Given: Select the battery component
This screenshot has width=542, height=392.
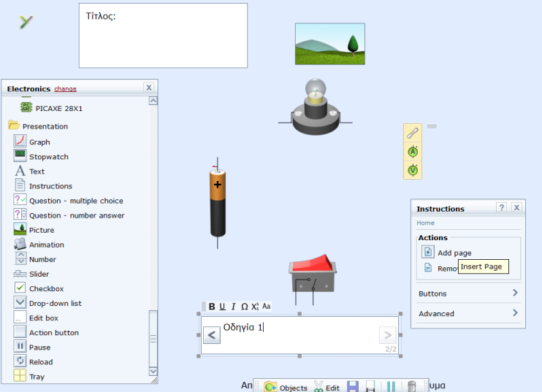Looking at the screenshot, I should [x=218, y=203].
